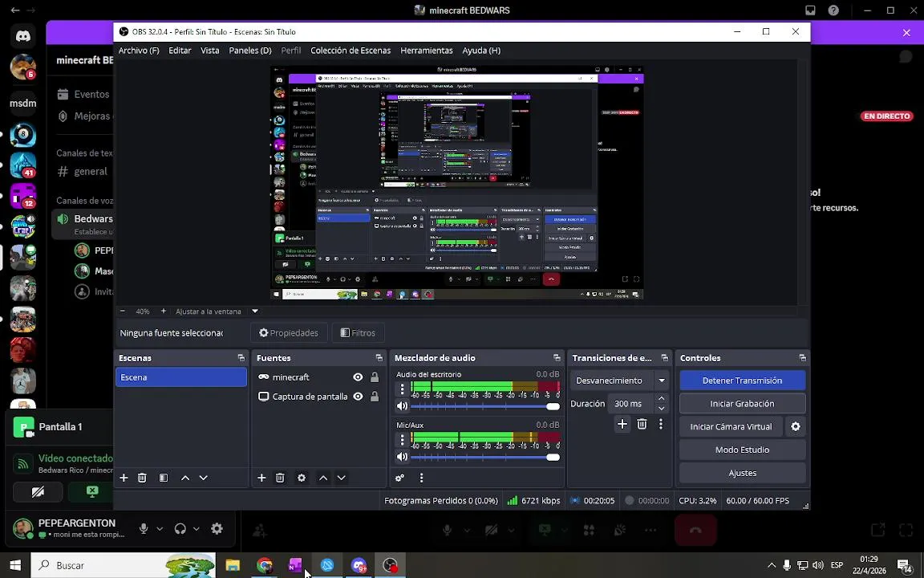Open Colección de Escenas menu
Image resolution: width=924 pixels, height=578 pixels.
(351, 51)
